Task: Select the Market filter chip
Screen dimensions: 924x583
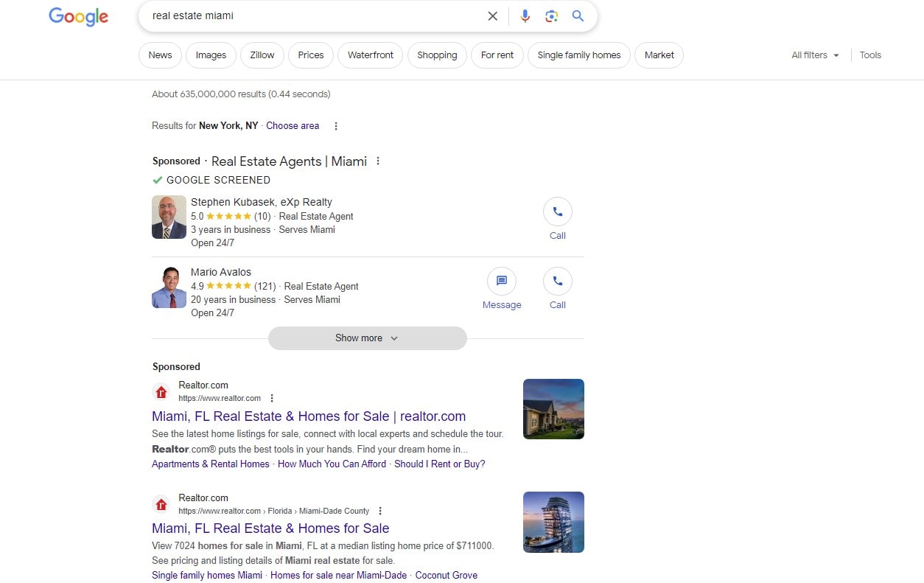Action: tap(659, 55)
